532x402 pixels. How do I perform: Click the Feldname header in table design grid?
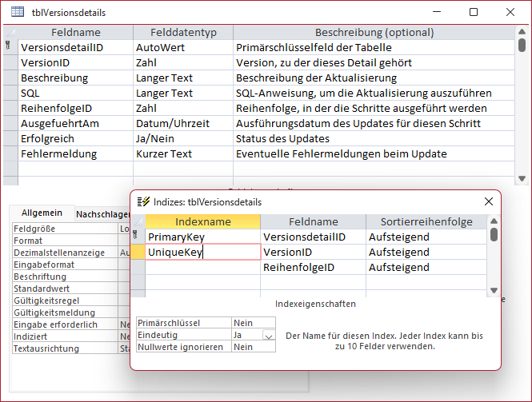coord(75,32)
